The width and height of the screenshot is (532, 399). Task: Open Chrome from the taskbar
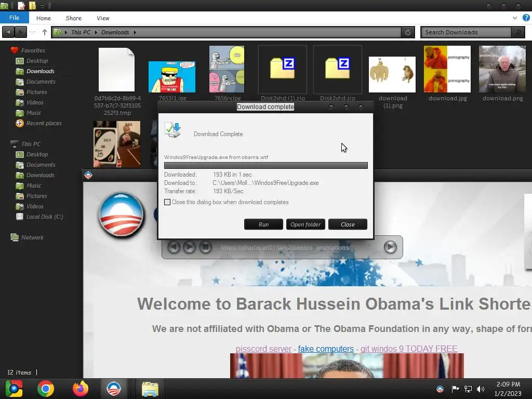pos(46,389)
